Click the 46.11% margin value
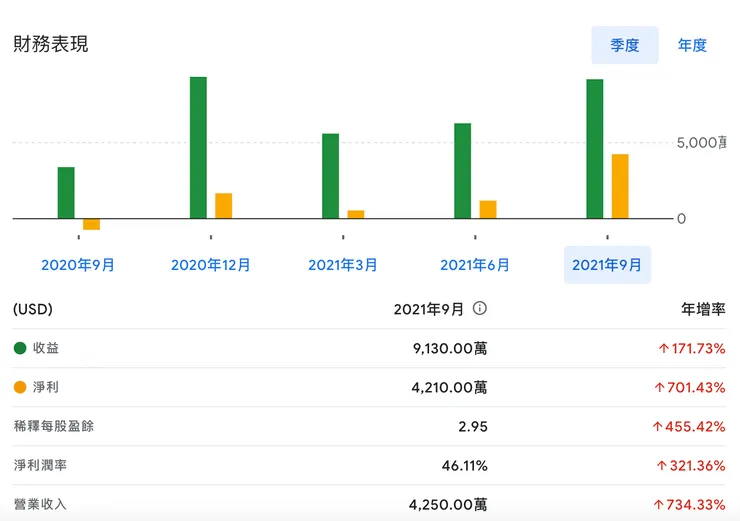The width and height of the screenshot is (740, 521). 464,466
